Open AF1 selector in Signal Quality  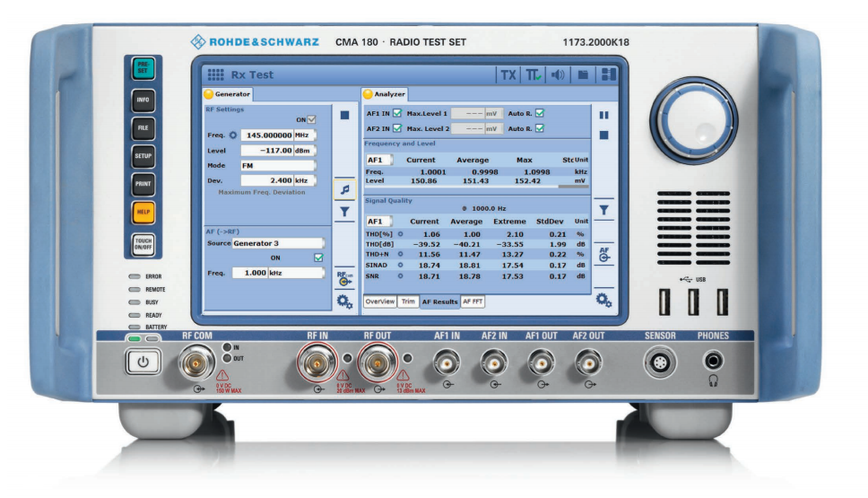378,221
